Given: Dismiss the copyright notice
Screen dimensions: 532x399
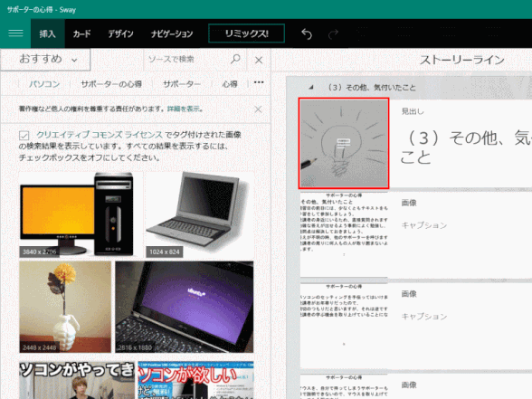Looking at the screenshot, I should coord(258,109).
